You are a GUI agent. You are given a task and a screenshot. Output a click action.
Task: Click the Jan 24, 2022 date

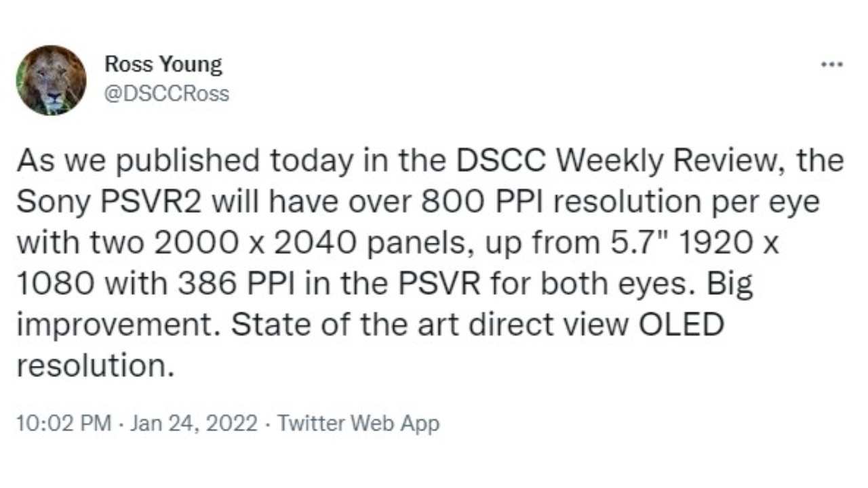194,424
